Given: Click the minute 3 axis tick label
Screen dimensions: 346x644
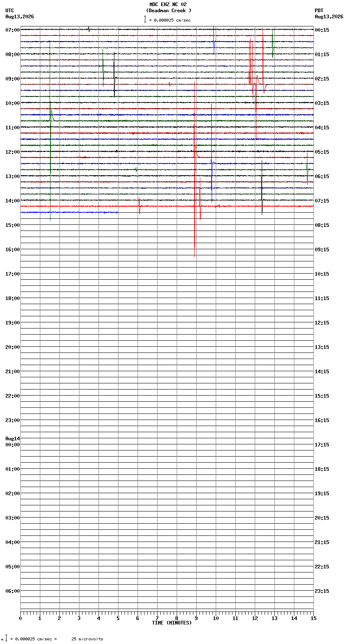Looking at the screenshot, I should click(x=79, y=618).
